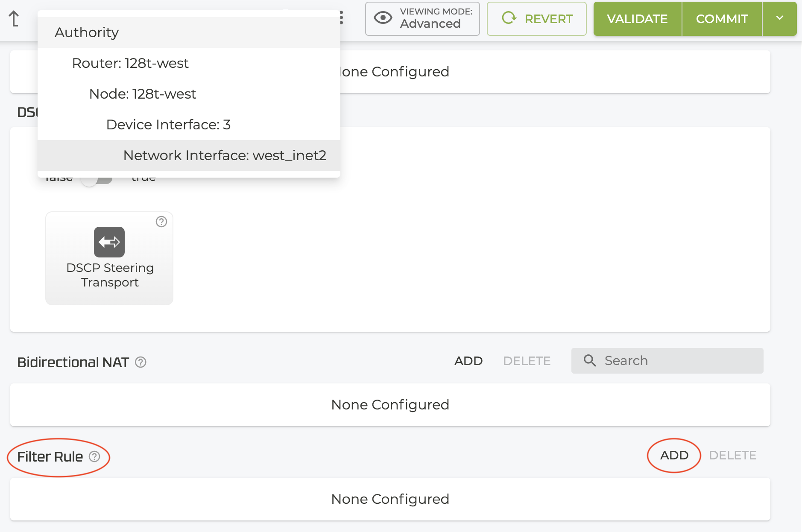
Task: Go to Device Interface: 3
Action: pos(168,125)
